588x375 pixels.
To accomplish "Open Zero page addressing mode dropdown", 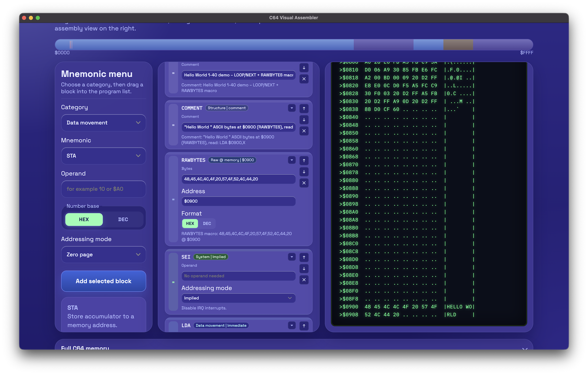I will pyautogui.click(x=104, y=255).
